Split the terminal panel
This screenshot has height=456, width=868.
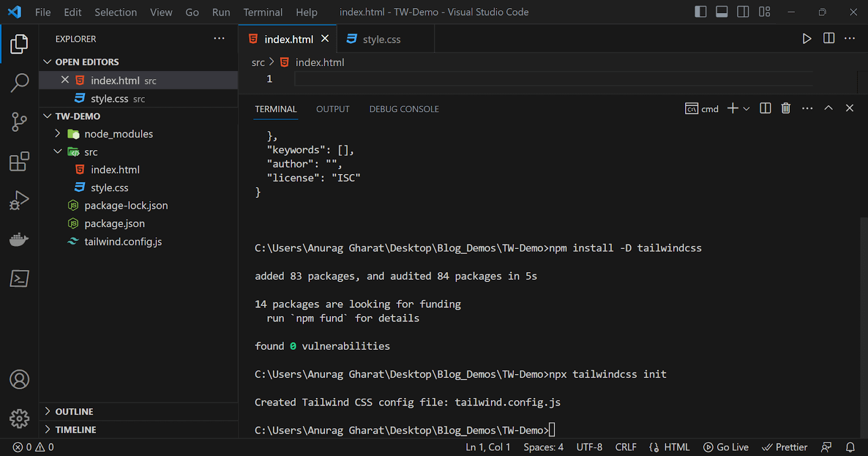765,108
